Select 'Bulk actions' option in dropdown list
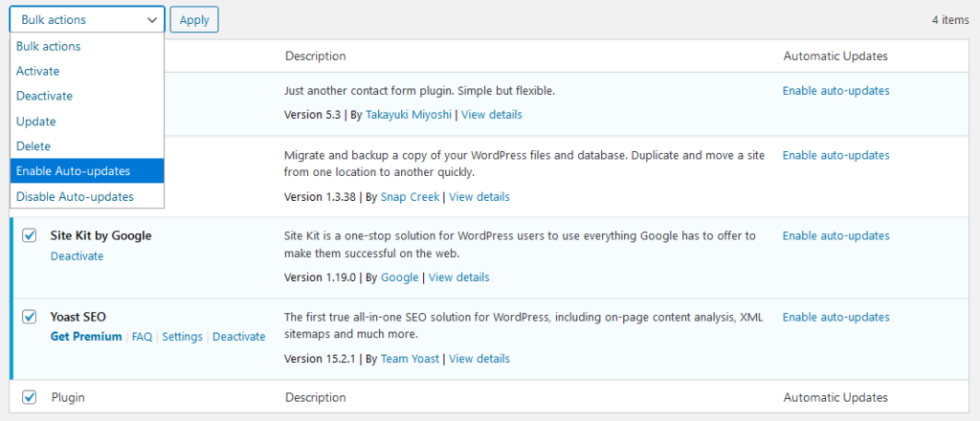Image resolution: width=980 pixels, height=421 pixels. 87,46
